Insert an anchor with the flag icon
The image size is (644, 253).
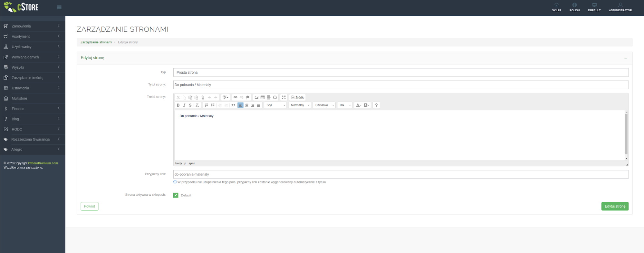click(248, 97)
